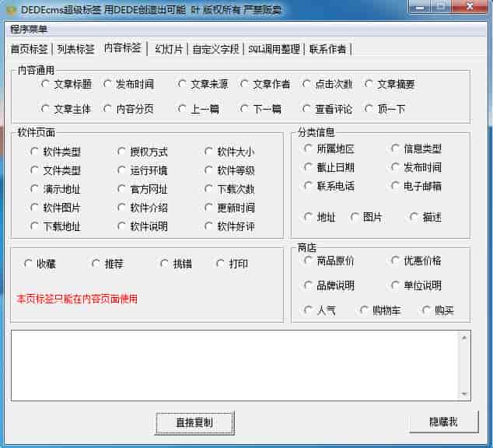Select the 软件类型 radio button

coord(56,152)
